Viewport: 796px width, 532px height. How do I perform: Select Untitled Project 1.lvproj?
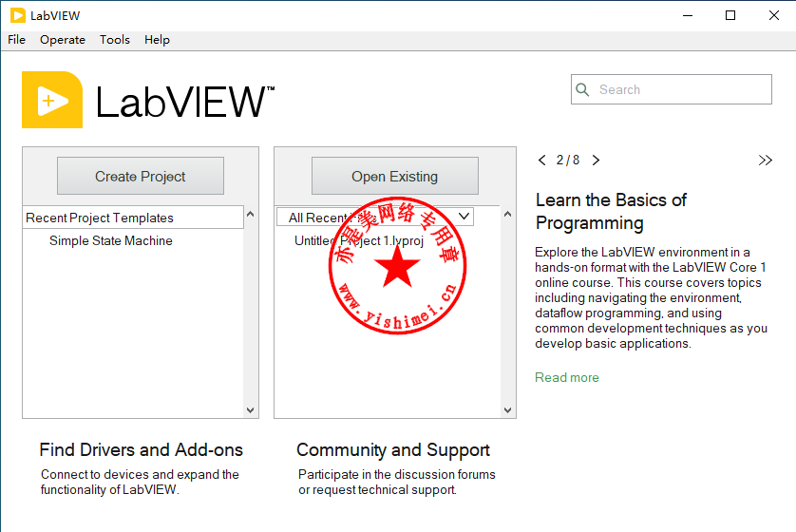point(359,240)
